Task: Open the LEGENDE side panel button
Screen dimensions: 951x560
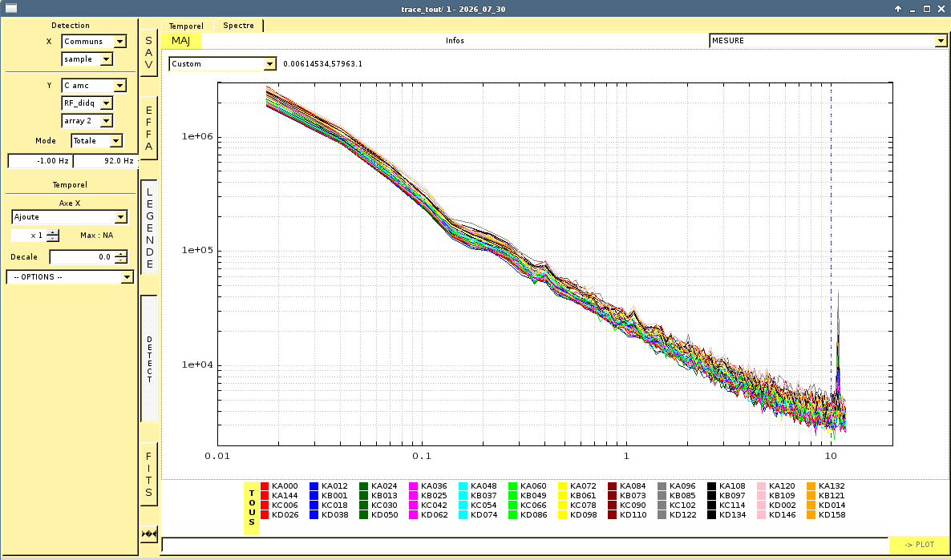Action: [x=148, y=228]
